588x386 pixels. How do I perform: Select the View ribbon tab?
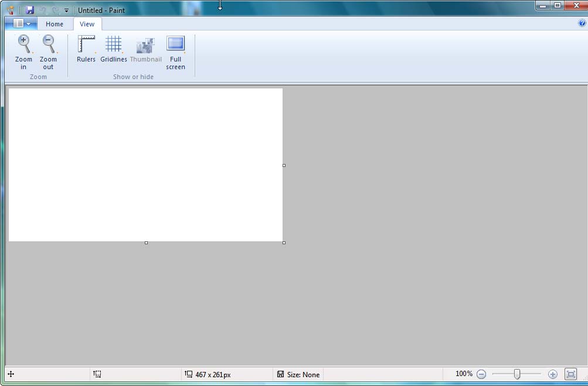click(x=87, y=24)
